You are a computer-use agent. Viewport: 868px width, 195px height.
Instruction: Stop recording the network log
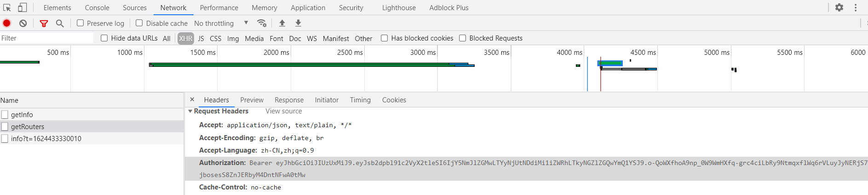7,23
